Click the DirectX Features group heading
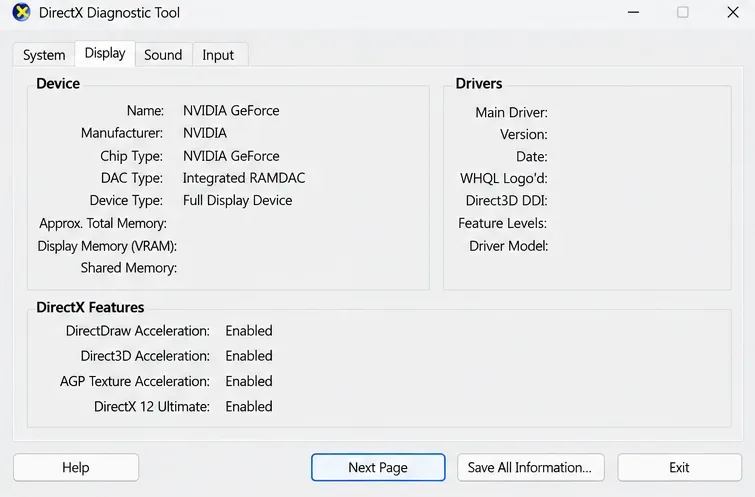The width and height of the screenshot is (755, 497). [91, 307]
